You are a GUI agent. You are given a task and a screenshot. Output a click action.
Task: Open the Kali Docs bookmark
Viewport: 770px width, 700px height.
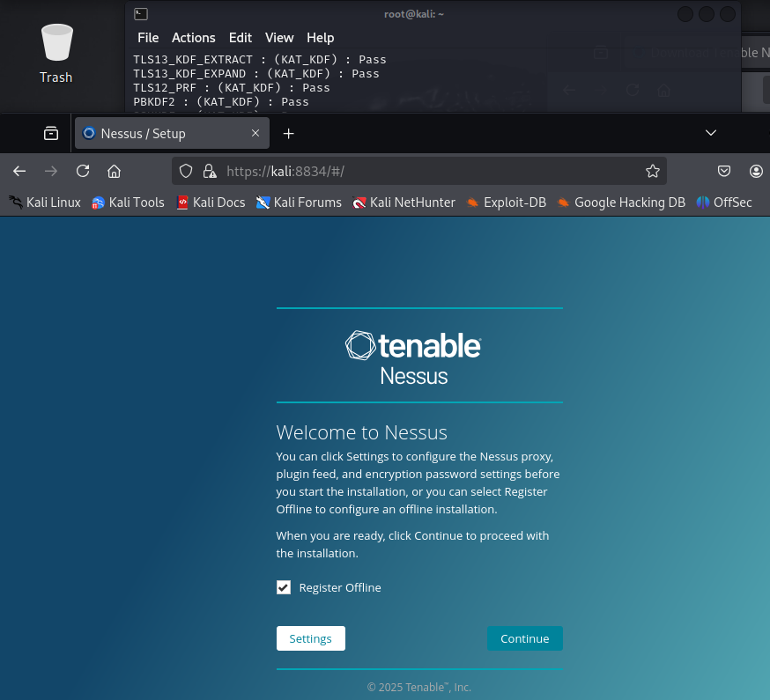(x=211, y=203)
